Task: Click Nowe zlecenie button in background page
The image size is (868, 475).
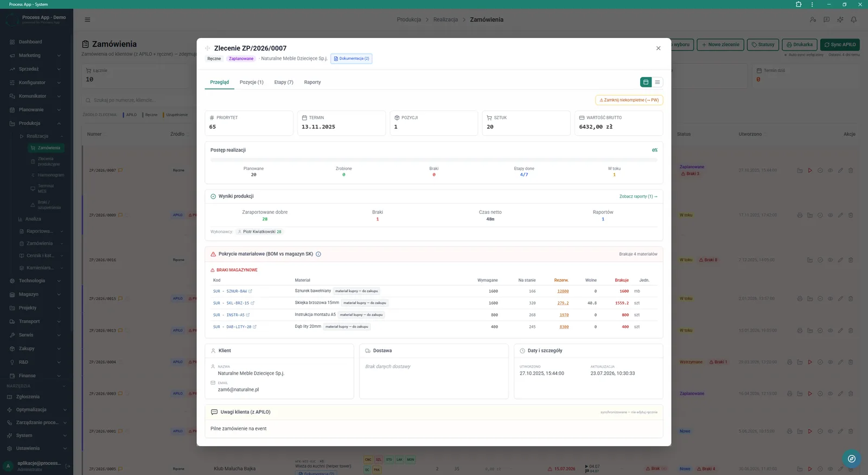Action: click(720, 45)
